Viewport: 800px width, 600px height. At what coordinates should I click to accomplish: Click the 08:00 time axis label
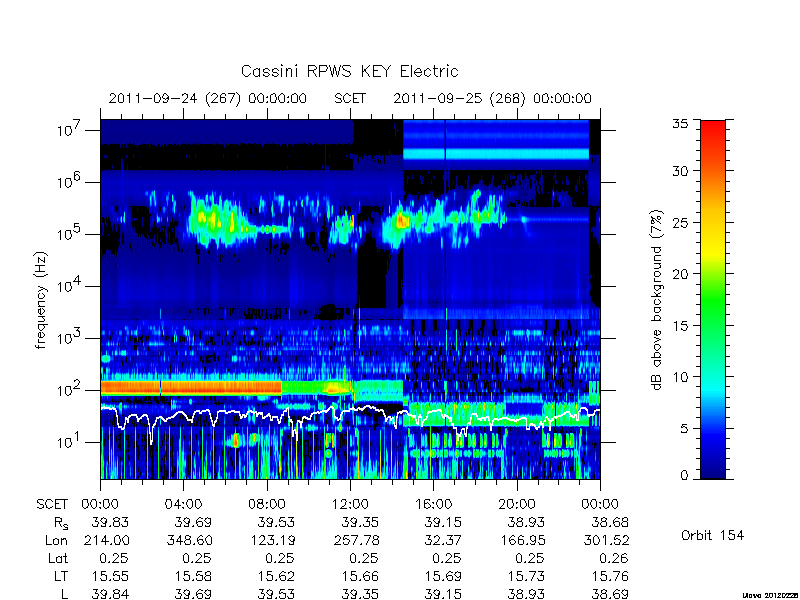267,504
